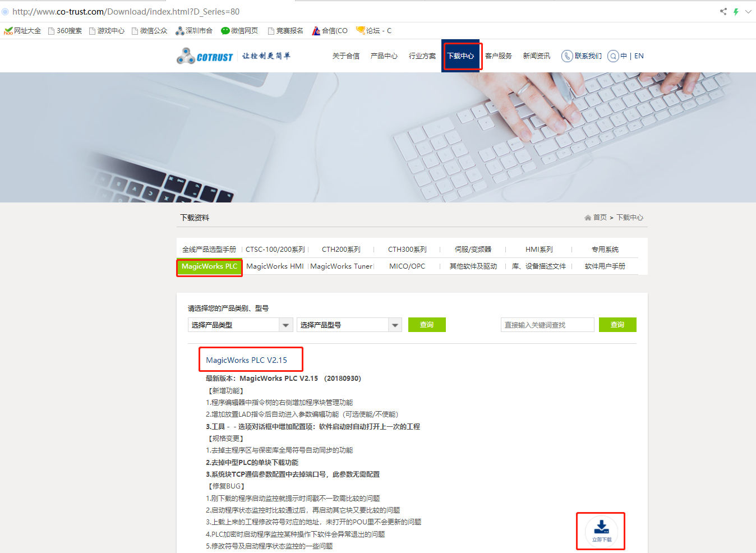756x553 pixels.
Task: Expand the address bar chevron dropdown
Action: pyautogui.click(x=748, y=11)
